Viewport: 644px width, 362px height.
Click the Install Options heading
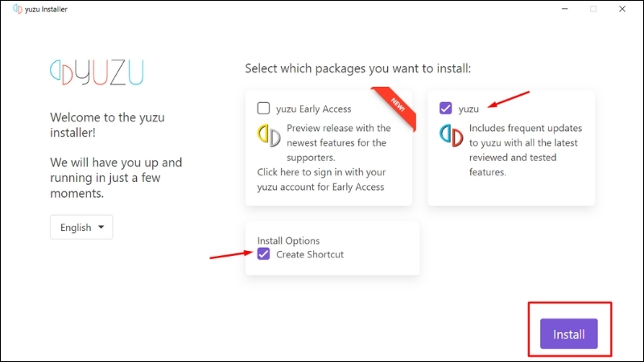point(288,241)
